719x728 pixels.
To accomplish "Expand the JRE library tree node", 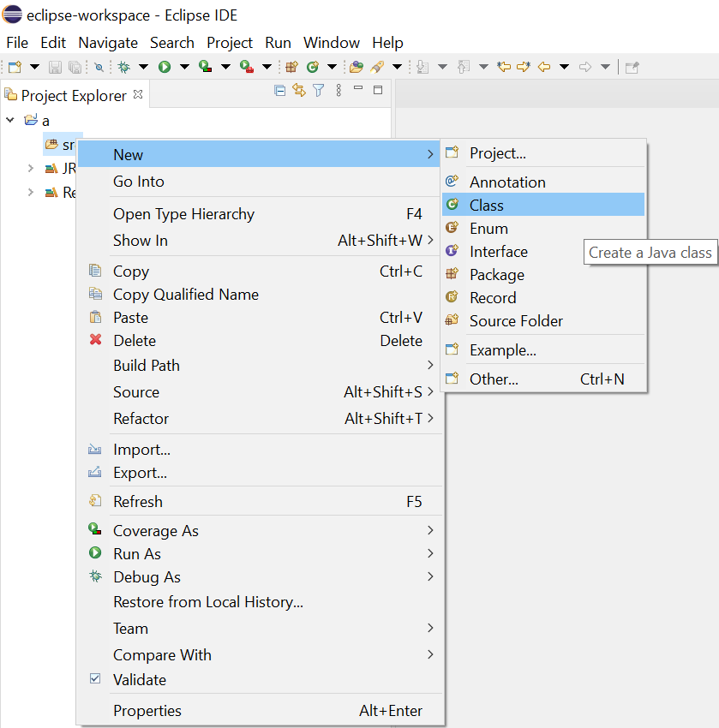I will click(31, 168).
